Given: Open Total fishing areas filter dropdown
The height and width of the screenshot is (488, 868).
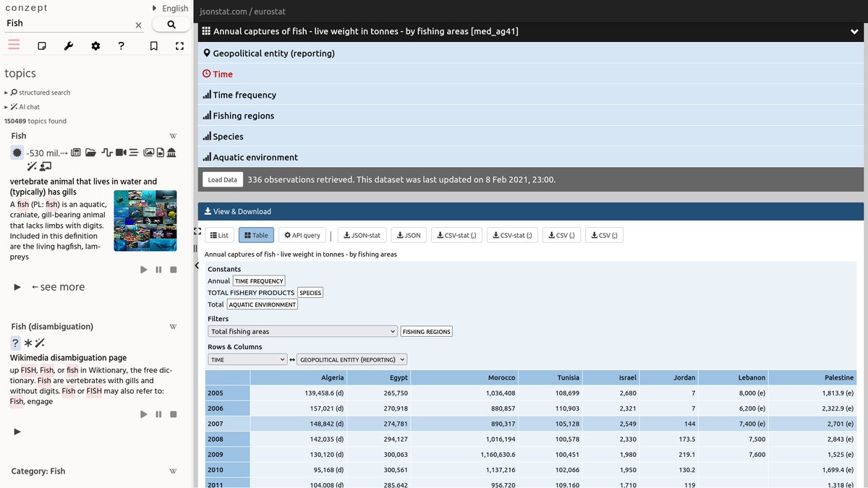Looking at the screenshot, I should coord(302,331).
